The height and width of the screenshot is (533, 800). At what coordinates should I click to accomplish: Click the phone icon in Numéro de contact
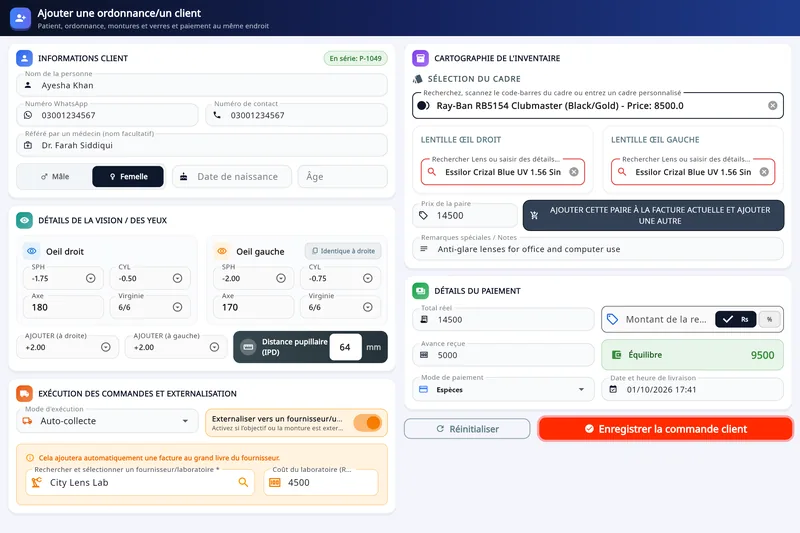point(217,115)
